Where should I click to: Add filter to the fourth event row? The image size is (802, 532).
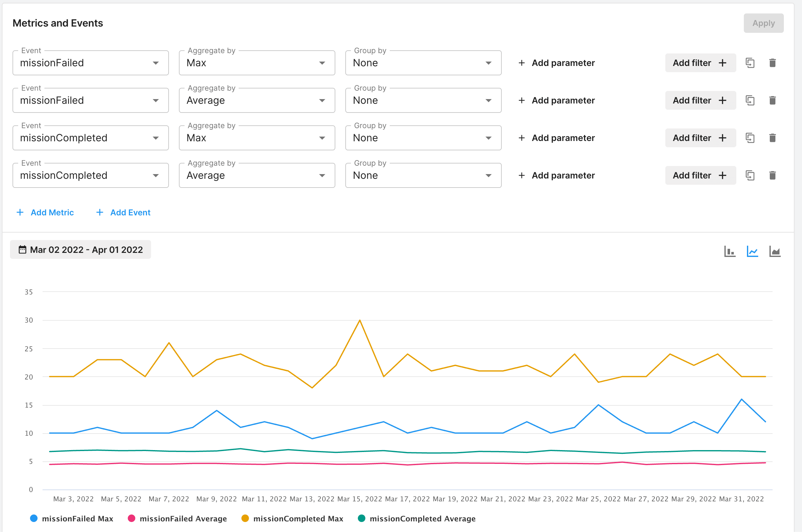point(700,175)
